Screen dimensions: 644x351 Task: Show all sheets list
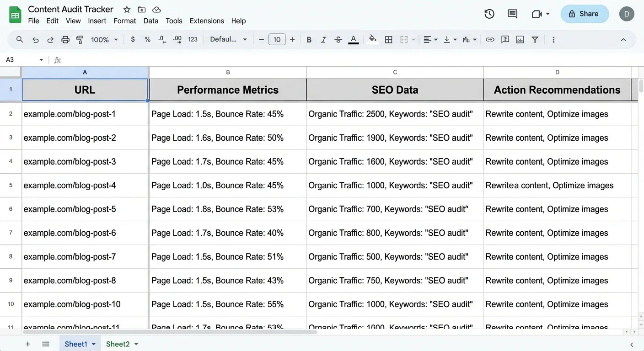click(46, 344)
